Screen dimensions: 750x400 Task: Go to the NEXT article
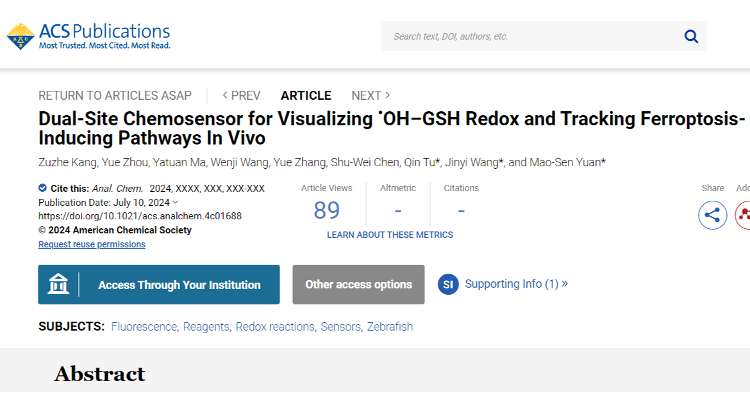coord(371,96)
